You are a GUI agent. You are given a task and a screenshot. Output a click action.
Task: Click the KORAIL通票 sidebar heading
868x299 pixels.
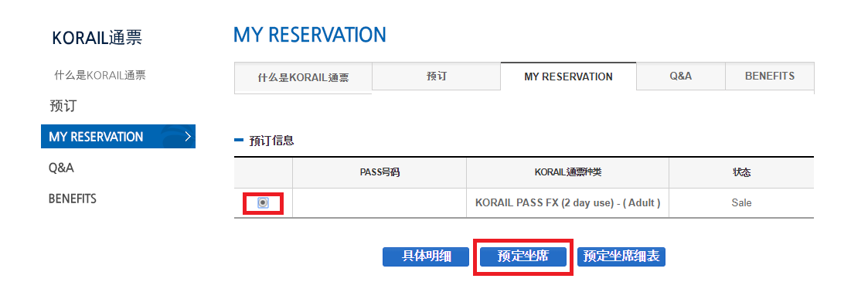97,38
